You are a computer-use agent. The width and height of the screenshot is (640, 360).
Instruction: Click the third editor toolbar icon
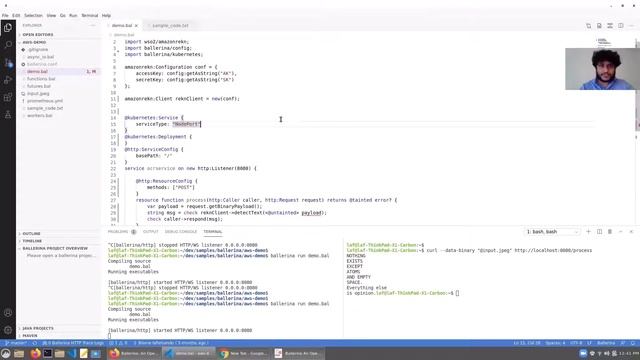pos(610,25)
